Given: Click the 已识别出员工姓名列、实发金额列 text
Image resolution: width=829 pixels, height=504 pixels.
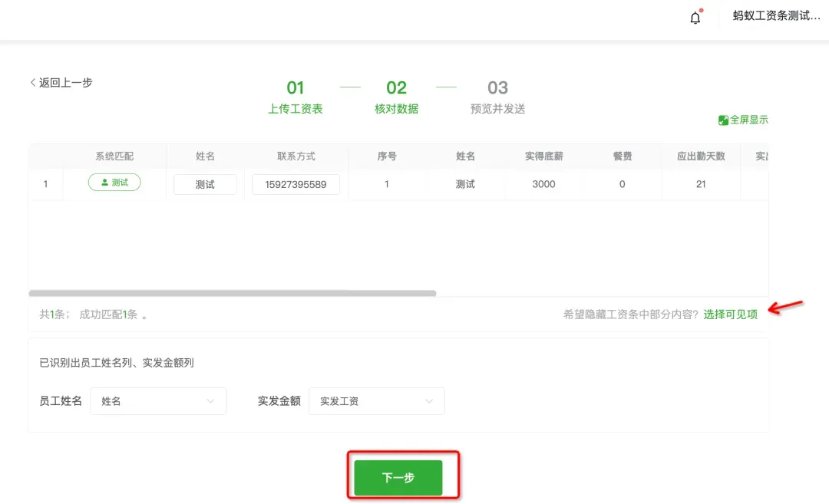Looking at the screenshot, I should (x=117, y=362).
